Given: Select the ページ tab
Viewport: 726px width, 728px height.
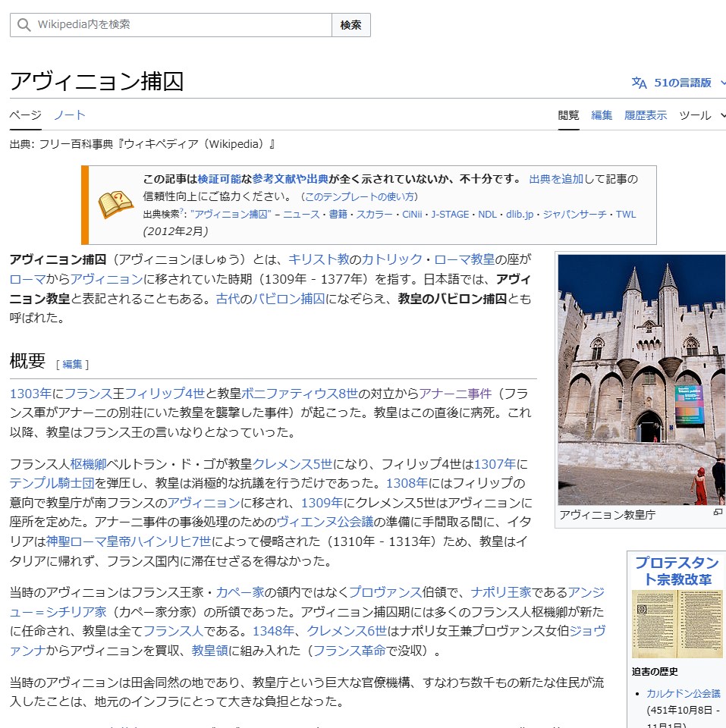Looking at the screenshot, I should (x=26, y=115).
